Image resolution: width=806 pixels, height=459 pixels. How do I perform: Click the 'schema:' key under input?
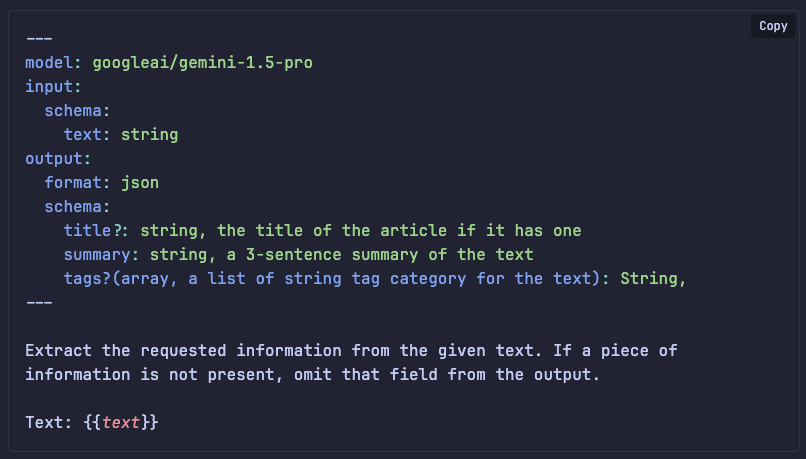tap(77, 110)
